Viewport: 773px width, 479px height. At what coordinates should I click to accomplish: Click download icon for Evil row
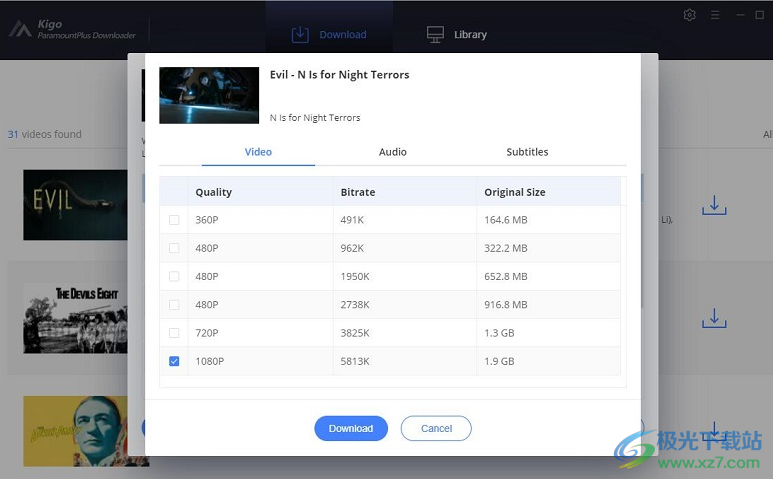pyautogui.click(x=714, y=205)
